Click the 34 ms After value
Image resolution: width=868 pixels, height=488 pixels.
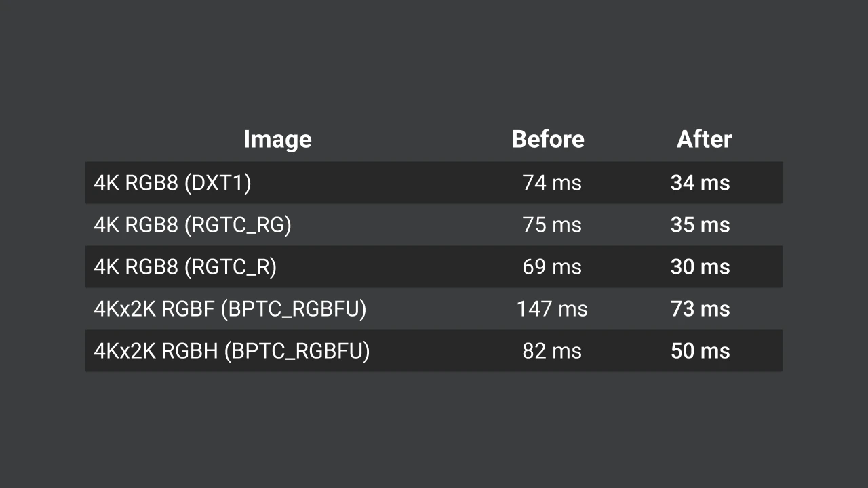[x=700, y=183]
